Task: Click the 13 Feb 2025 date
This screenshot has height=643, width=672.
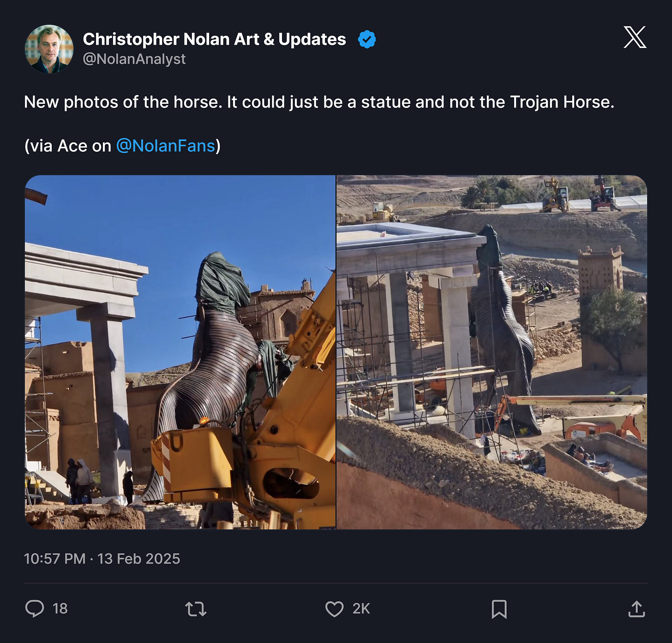Action: coord(138,559)
